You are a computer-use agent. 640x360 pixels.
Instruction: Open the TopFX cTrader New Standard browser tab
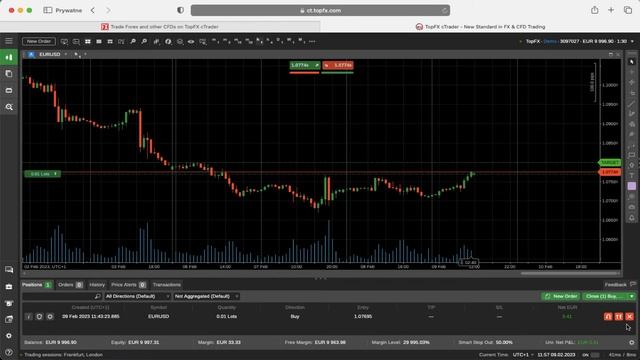[480, 27]
